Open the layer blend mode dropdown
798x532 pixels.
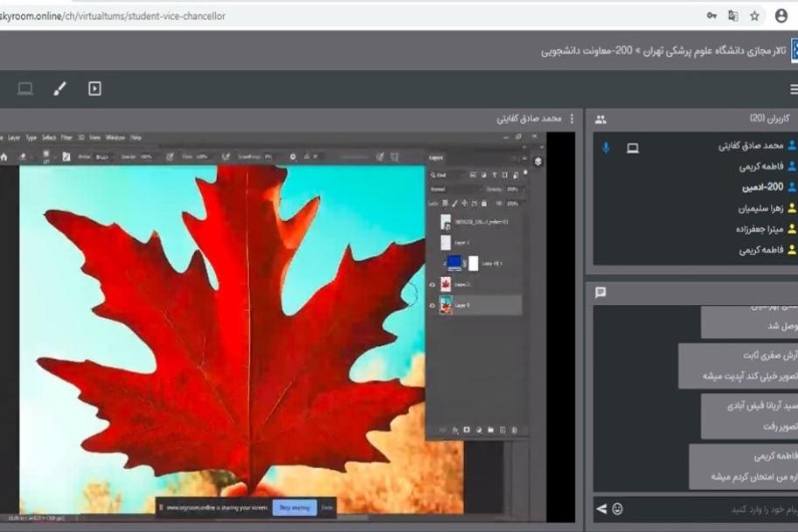(x=455, y=189)
